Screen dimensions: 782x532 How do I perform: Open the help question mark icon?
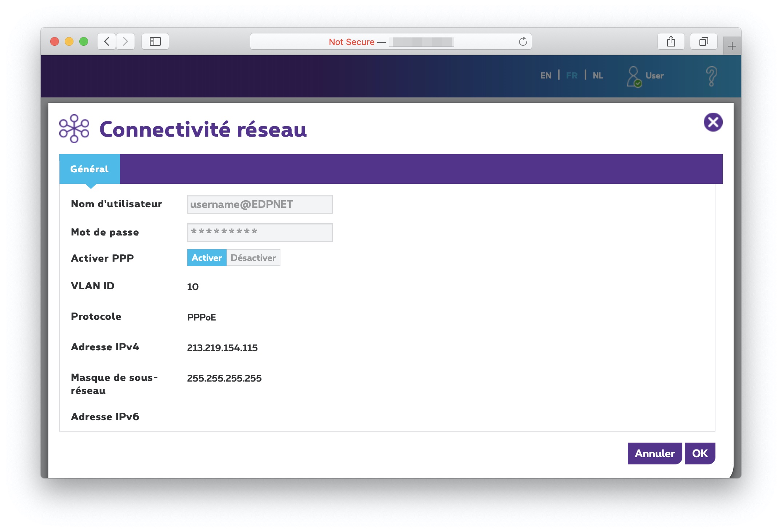tap(711, 76)
